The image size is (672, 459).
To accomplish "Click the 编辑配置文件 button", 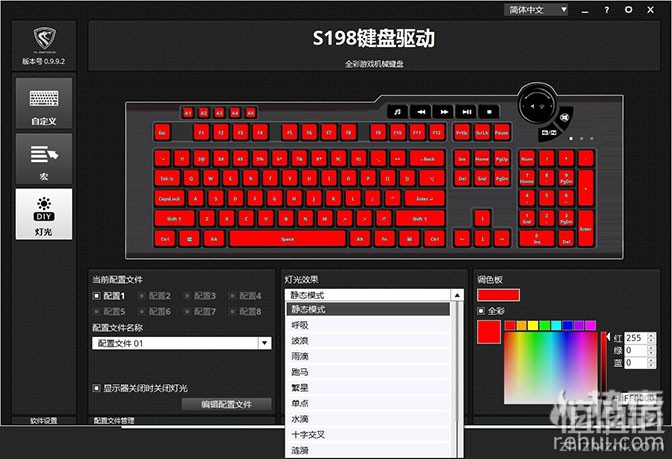I will (227, 404).
